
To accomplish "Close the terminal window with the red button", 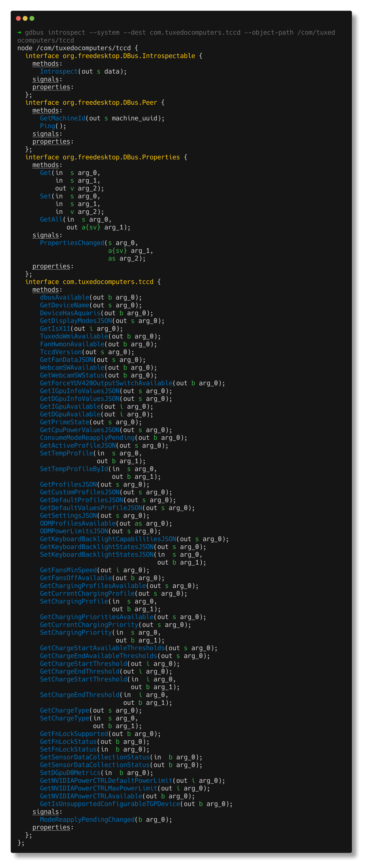I will [x=19, y=19].
